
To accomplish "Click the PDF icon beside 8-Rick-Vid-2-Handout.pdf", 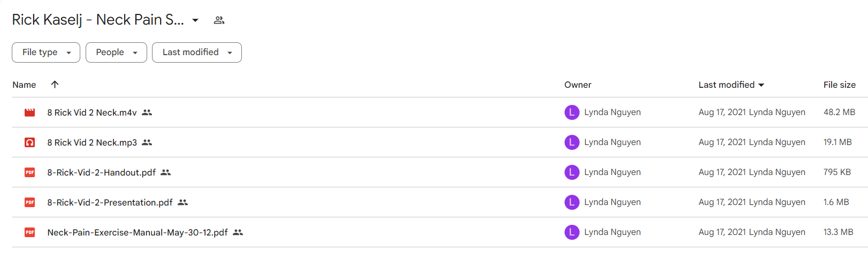I will click(30, 172).
